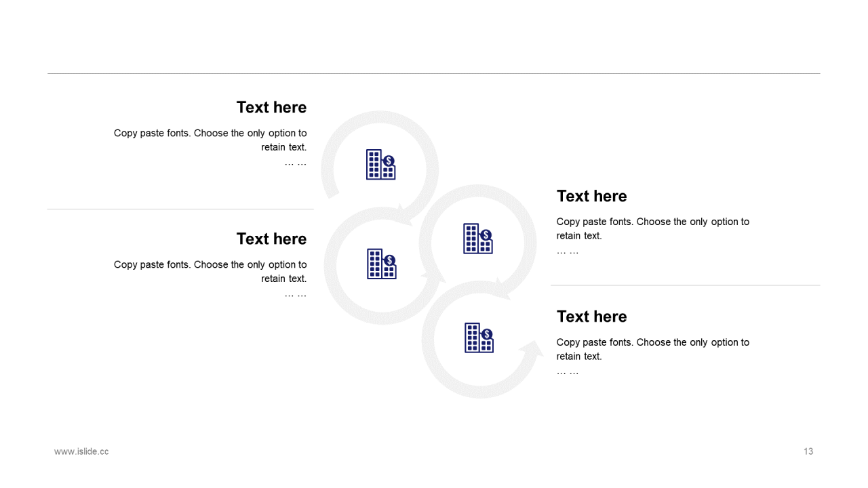This screenshot has width=868, height=488.
Task: Click the building icon in the right-middle circle
Action: [x=477, y=239]
